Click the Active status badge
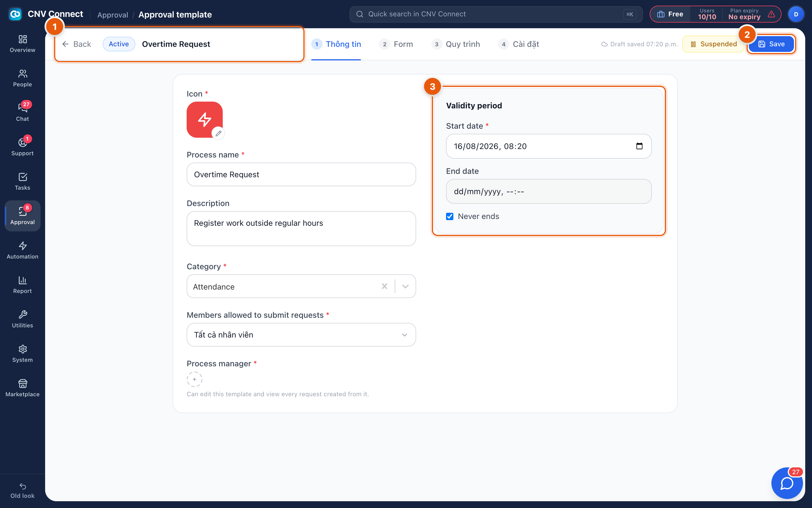The image size is (812, 508). pyautogui.click(x=119, y=44)
